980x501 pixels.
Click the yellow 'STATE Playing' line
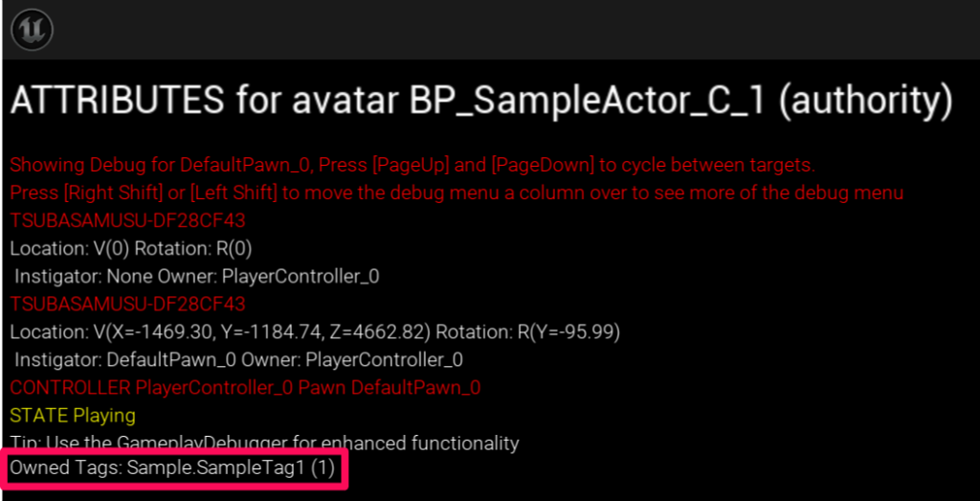click(x=73, y=415)
